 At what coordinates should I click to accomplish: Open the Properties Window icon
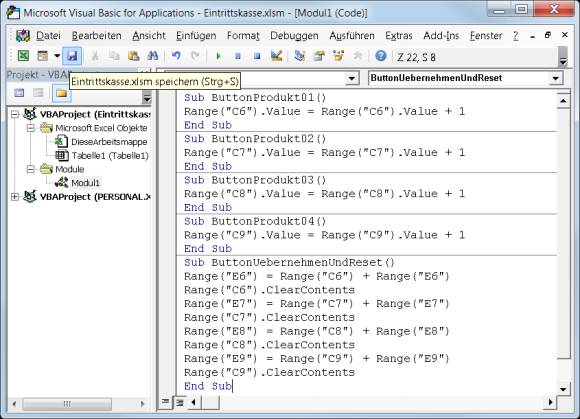[x=319, y=56]
